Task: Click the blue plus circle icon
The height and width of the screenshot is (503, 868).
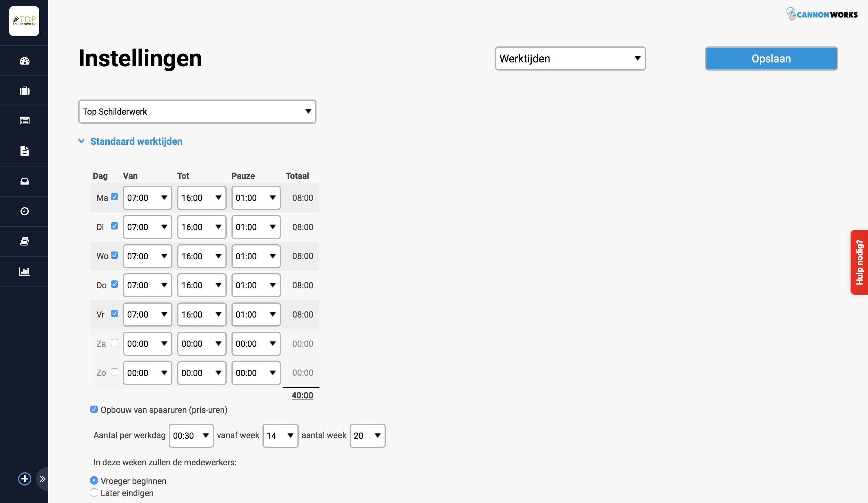Action: (24, 479)
